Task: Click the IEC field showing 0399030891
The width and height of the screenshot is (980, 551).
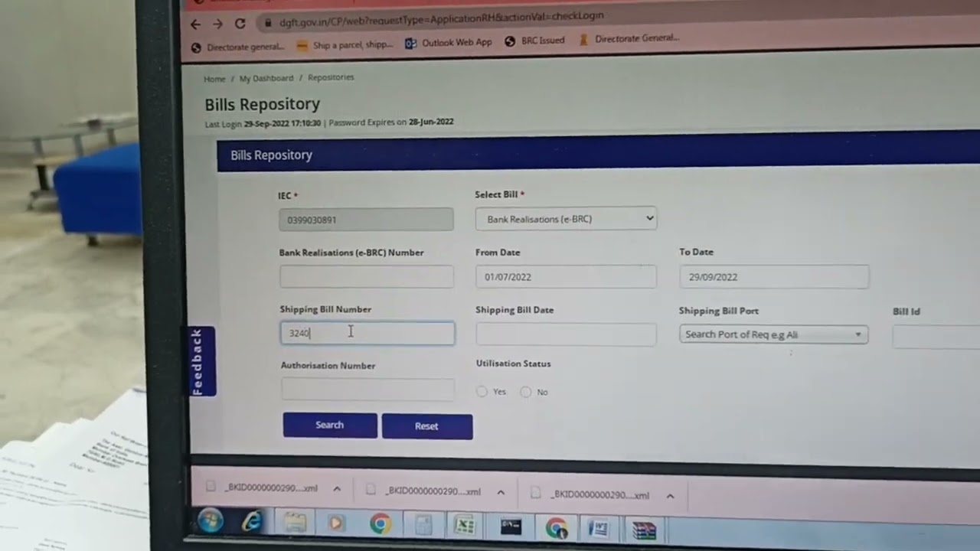Action: [x=366, y=220]
